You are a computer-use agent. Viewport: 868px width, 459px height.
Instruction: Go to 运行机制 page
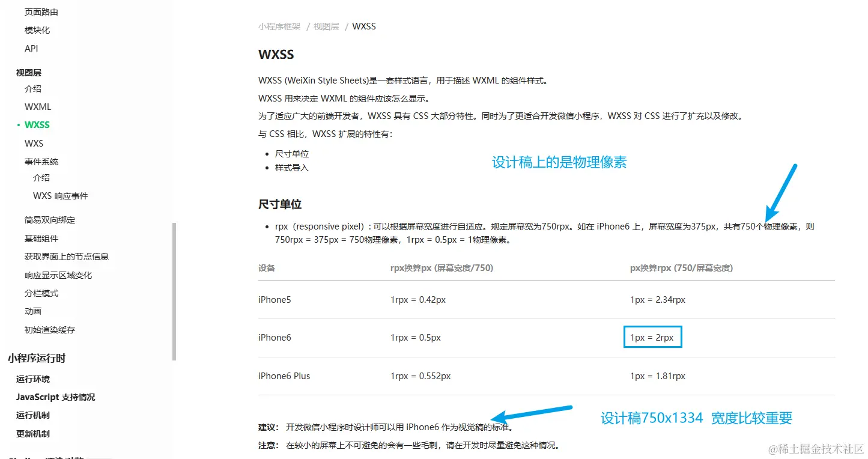click(33, 415)
